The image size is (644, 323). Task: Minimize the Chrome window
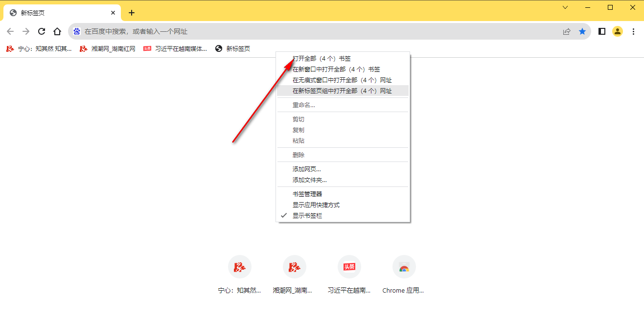[588, 7]
